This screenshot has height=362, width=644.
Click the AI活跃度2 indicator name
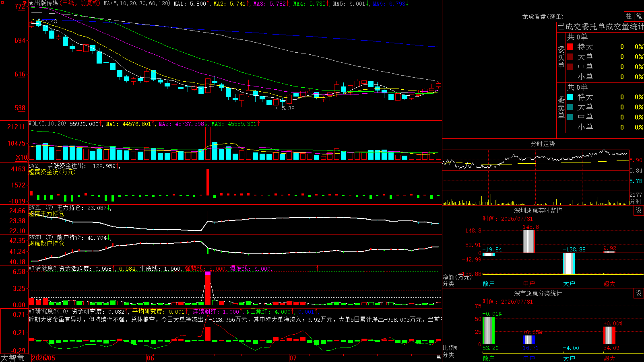coord(42,268)
